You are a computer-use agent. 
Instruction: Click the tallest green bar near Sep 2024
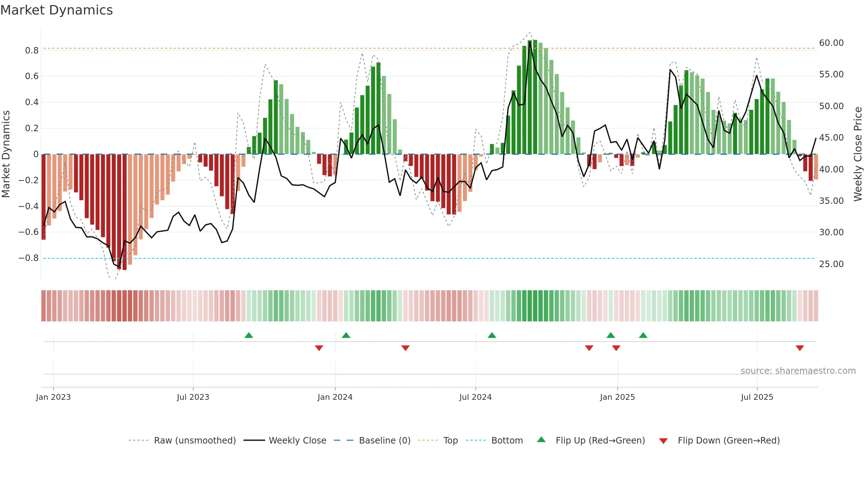535,97
